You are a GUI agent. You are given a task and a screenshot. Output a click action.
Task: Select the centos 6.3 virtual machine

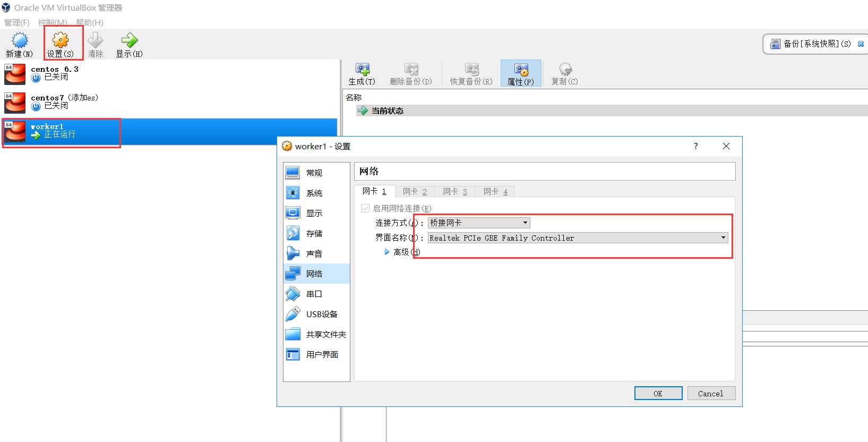click(170, 74)
